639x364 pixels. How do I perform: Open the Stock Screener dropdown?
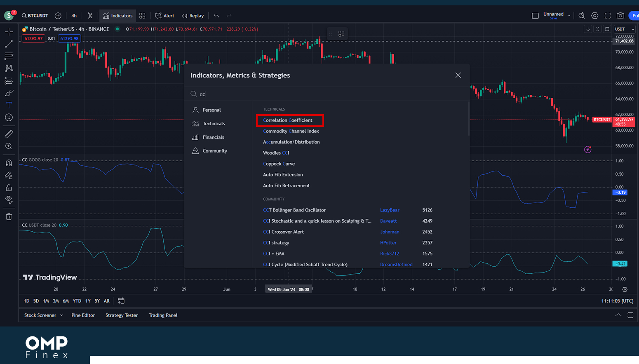click(44, 315)
